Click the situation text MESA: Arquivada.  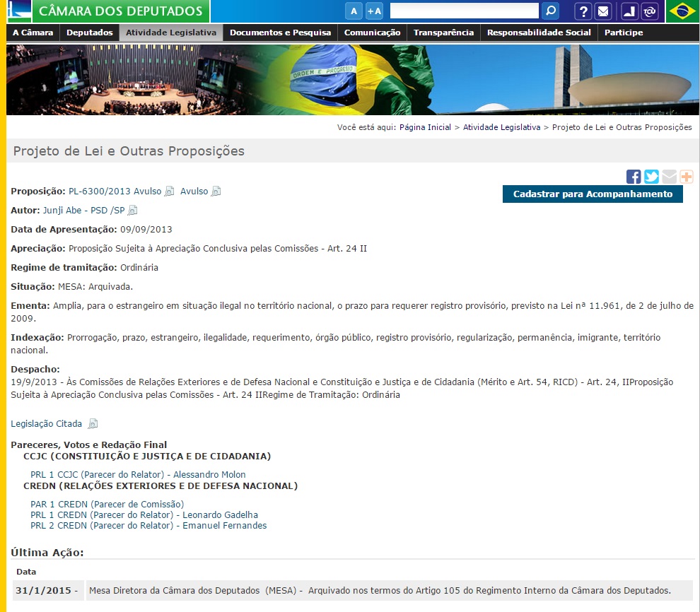[95, 287]
